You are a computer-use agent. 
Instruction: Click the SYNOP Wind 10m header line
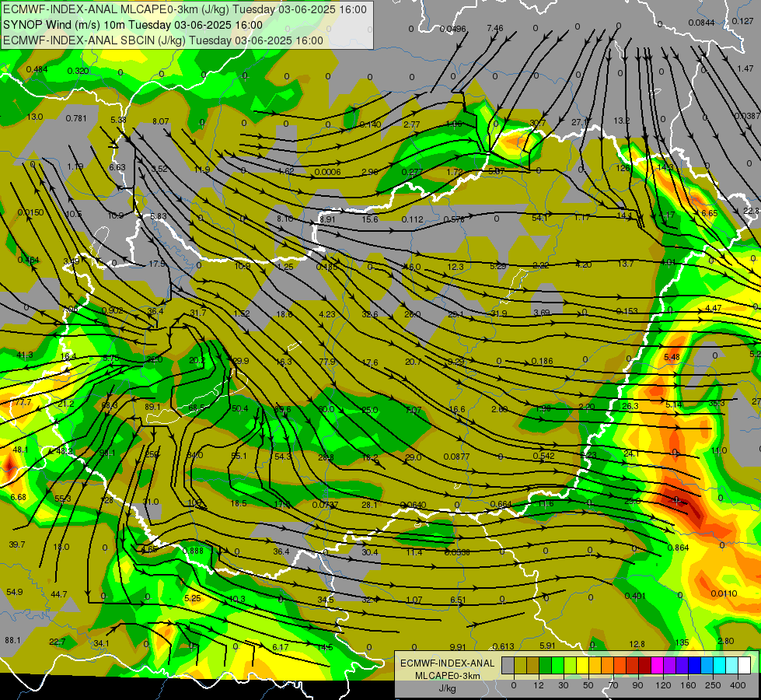coord(132,25)
